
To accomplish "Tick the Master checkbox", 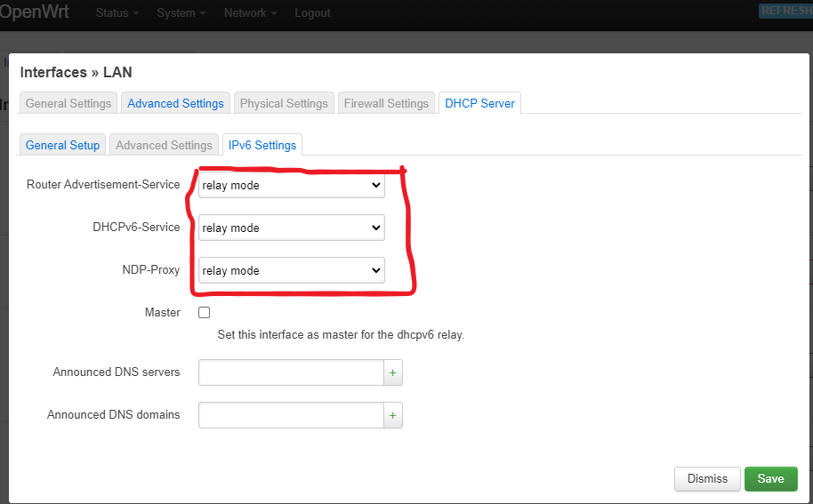I will coord(205,312).
